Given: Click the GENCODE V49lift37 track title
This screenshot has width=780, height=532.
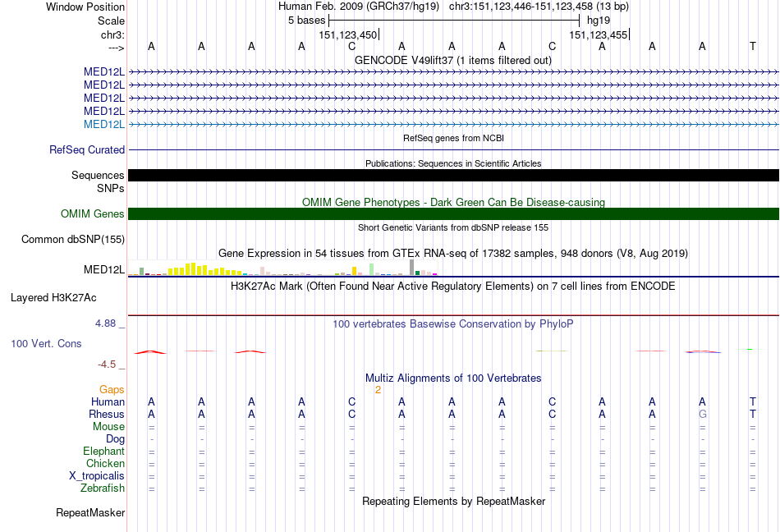Looking at the screenshot, I should pyautogui.click(x=453, y=60).
